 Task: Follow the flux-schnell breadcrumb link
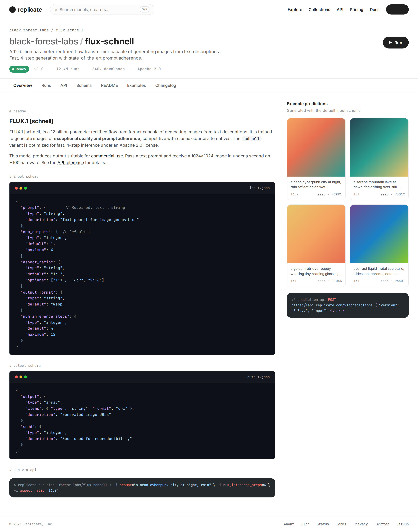(x=70, y=30)
